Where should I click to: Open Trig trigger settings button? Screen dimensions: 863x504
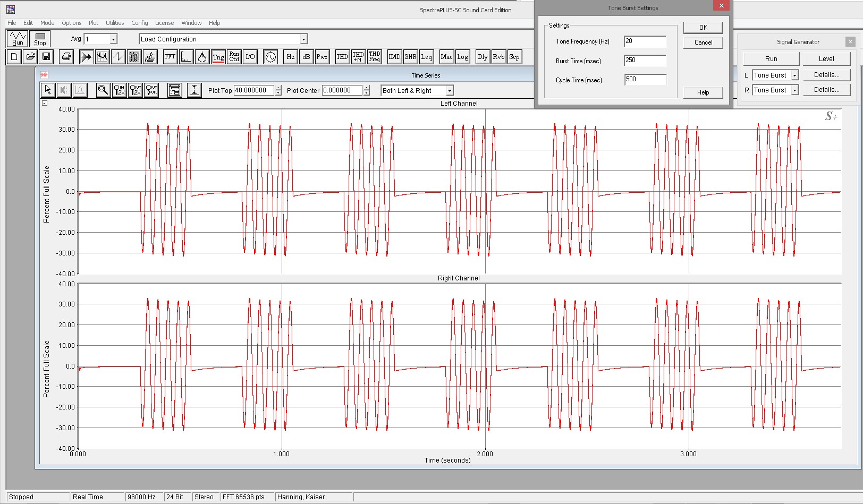pos(218,57)
